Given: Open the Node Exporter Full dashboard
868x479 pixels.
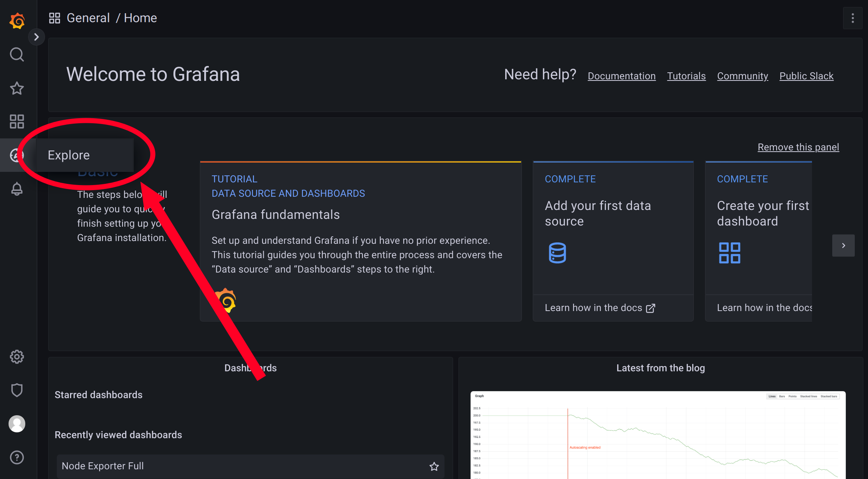Looking at the screenshot, I should coord(250,466).
